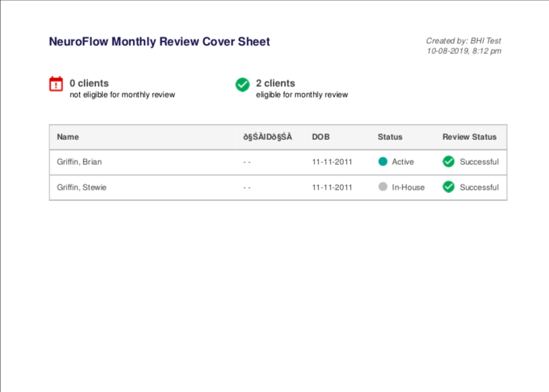This screenshot has height=392, width=549.
Task: Select the Review Status column header
Action: (x=469, y=137)
